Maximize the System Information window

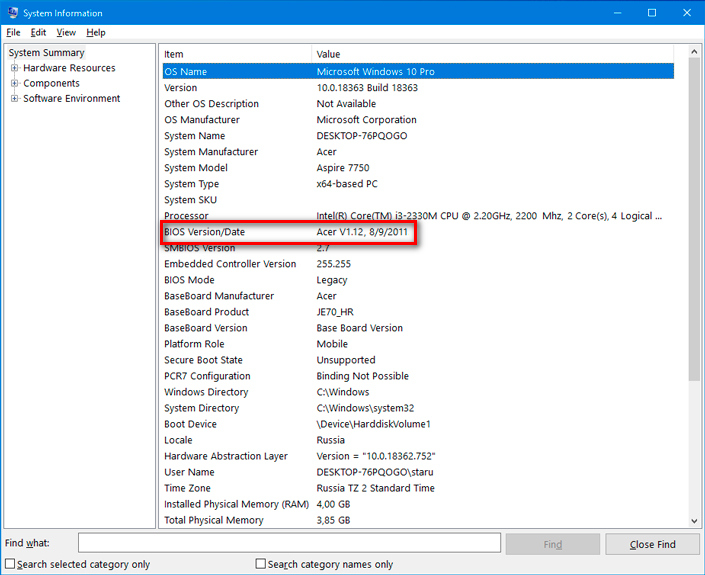652,13
